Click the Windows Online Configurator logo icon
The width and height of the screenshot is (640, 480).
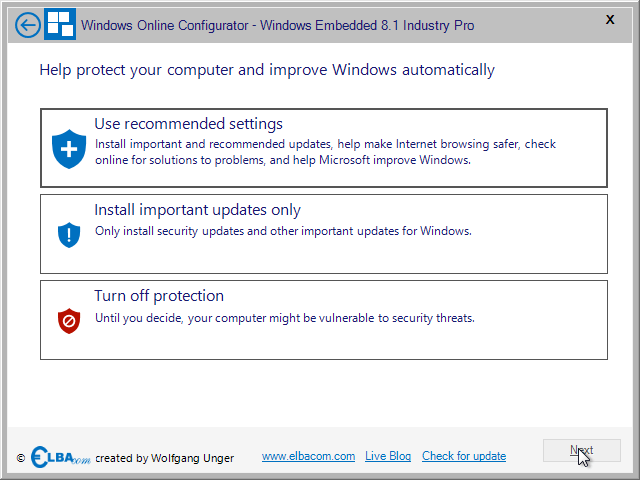pyautogui.click(x=60, y=24)
